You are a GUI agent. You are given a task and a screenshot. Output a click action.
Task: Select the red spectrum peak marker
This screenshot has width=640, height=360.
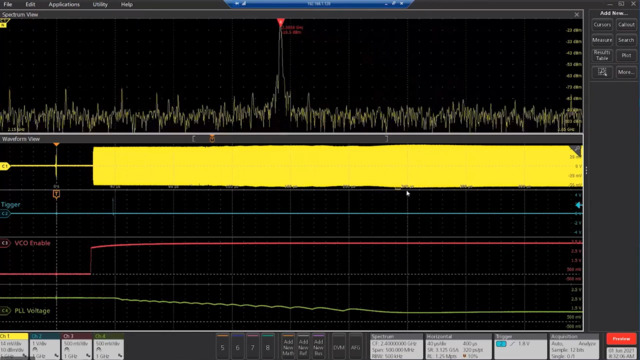pos(280,22)
